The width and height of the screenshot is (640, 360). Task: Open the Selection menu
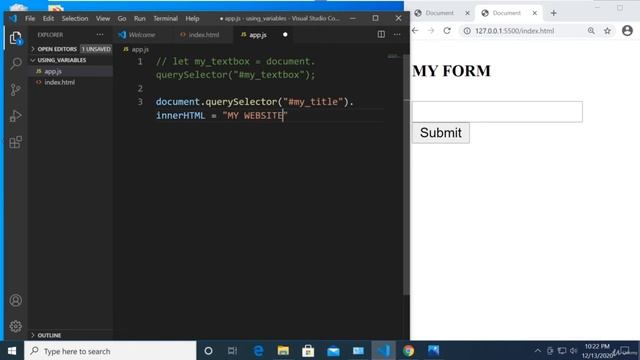(75, 18)
